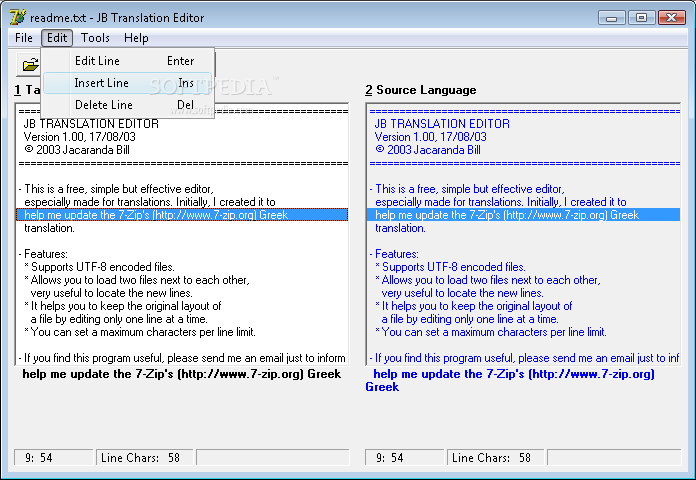Image resolution: width=696 pixels, height=480 pixels.
Task: Click blue bold preview line under source pane
Action: [510, 380]
